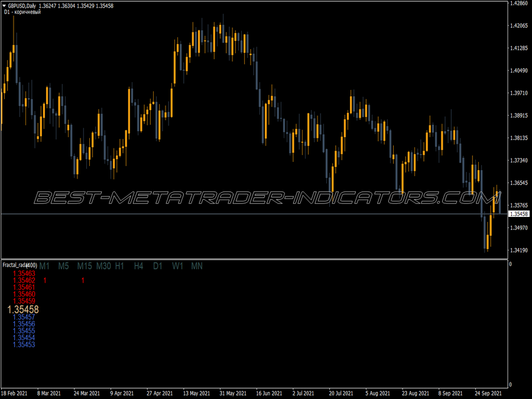The height and width of the screenshot is (399, 532).
Task: Click the red '1' under M1 column
Action: [45, 281]
